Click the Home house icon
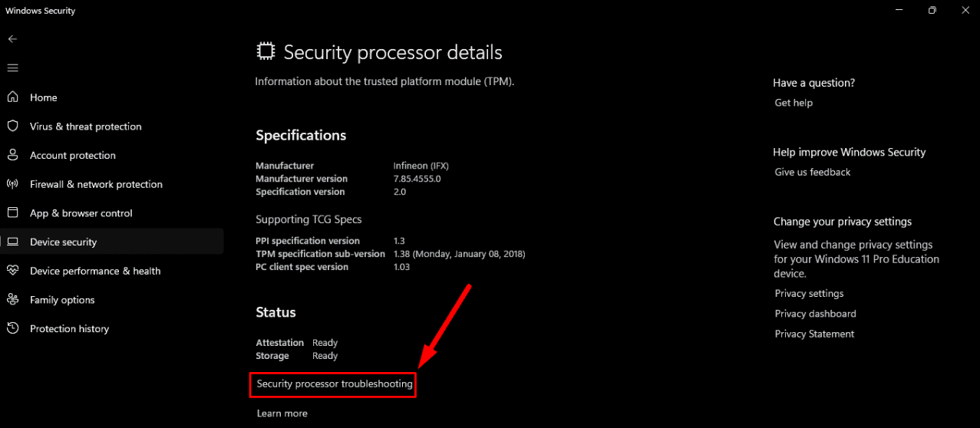Viewport: 980px width, 428px height. 12,97
